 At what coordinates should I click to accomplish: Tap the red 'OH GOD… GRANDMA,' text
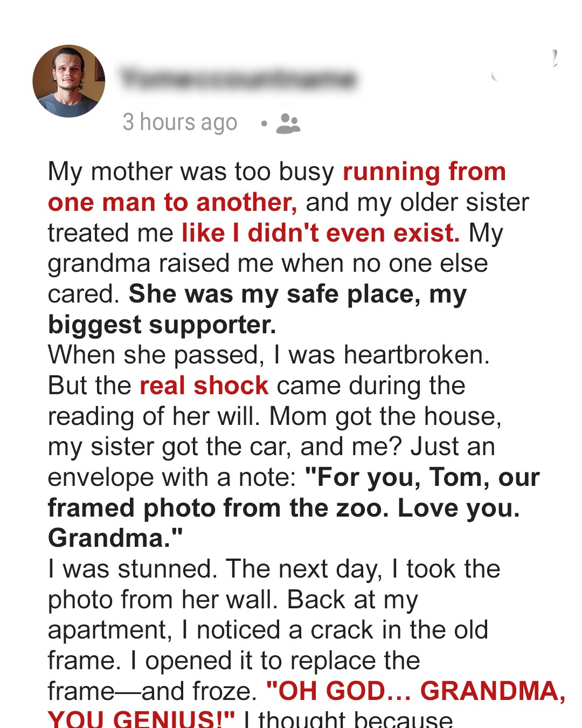(415, 691)
